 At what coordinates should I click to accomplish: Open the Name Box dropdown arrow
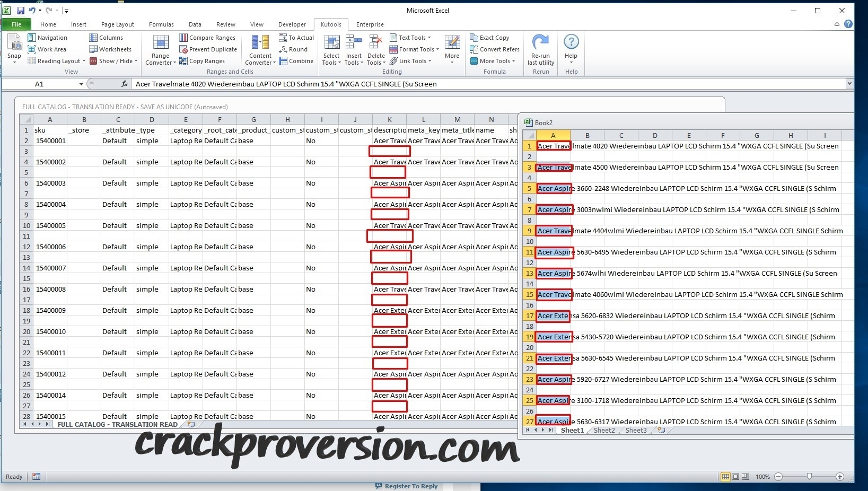point(81,84)
